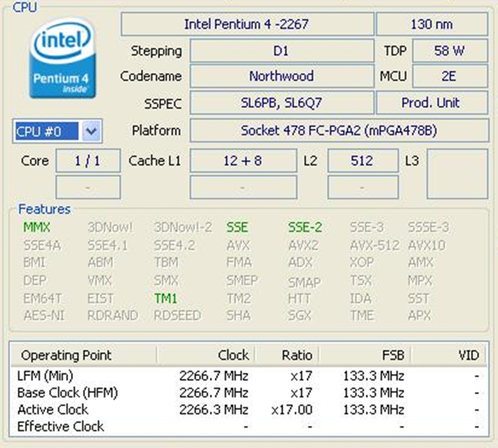Click the Active Clock 133.3 MHz FSB value
This screenshot has height=448, width=498.
[374, 410]
